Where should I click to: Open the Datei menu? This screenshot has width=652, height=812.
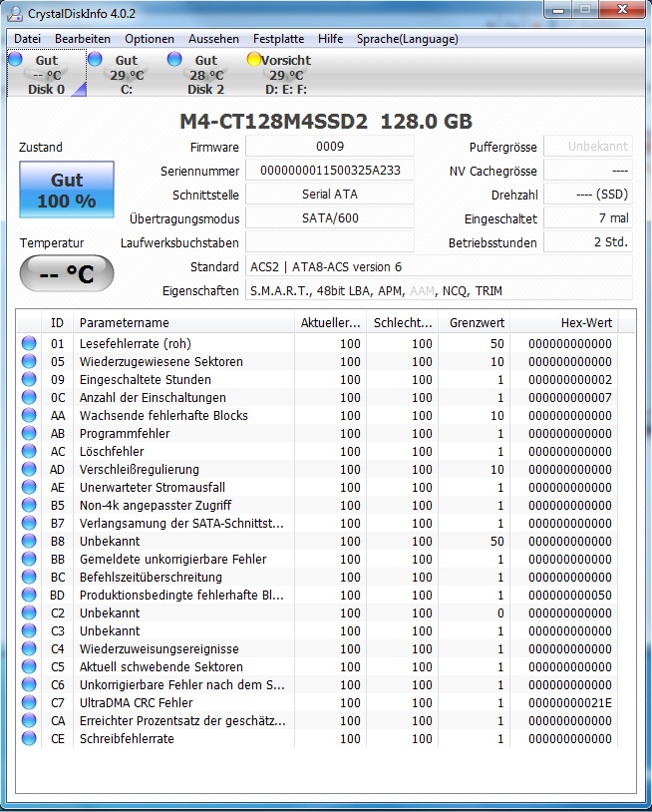(x=28, y=39)
